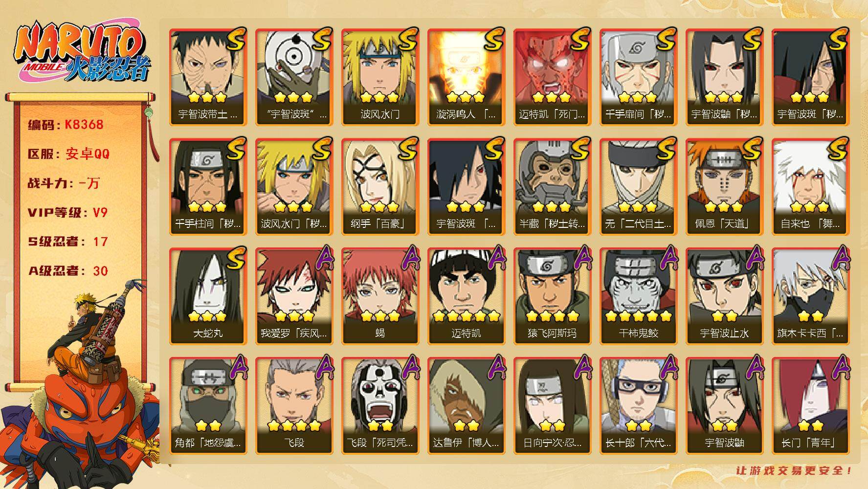Open the 大蛇丸 character card
The width and height of the screenshot is (868, 489).
pos(208,296)
